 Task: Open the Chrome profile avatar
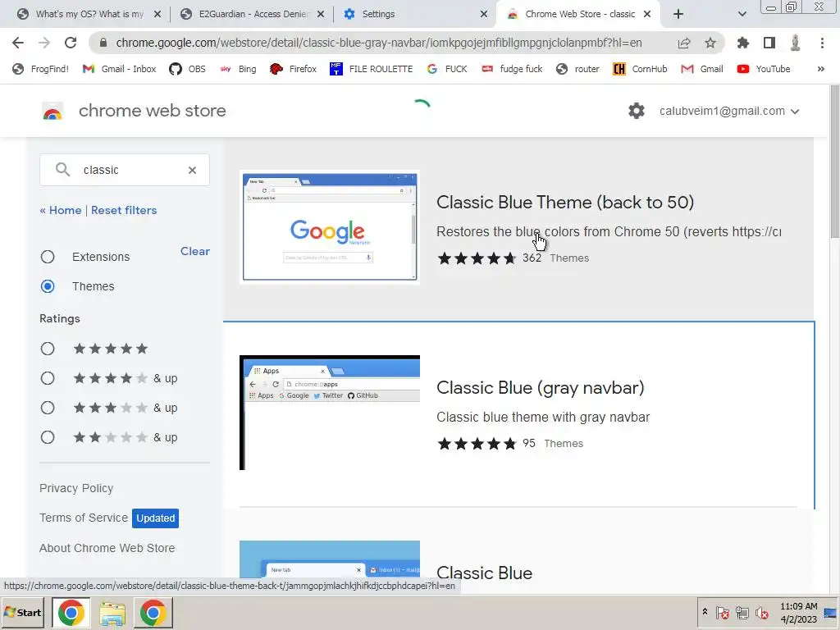796,43
